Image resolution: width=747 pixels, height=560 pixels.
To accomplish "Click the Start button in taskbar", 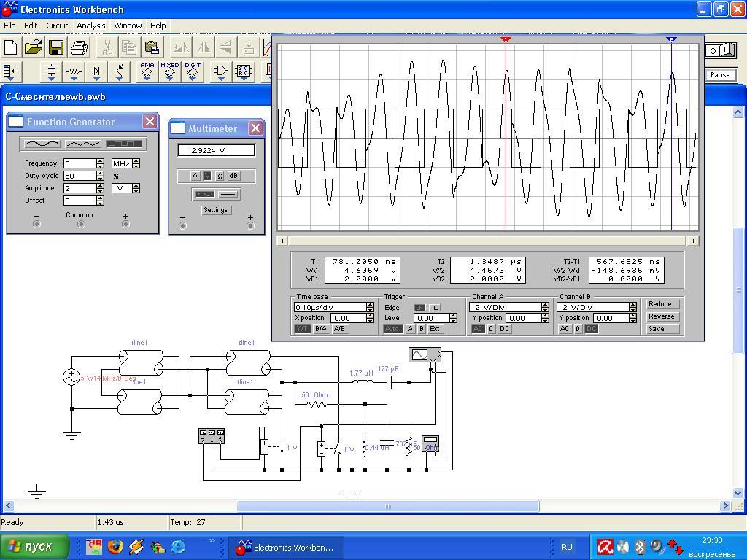I will (x=35, y=547).
